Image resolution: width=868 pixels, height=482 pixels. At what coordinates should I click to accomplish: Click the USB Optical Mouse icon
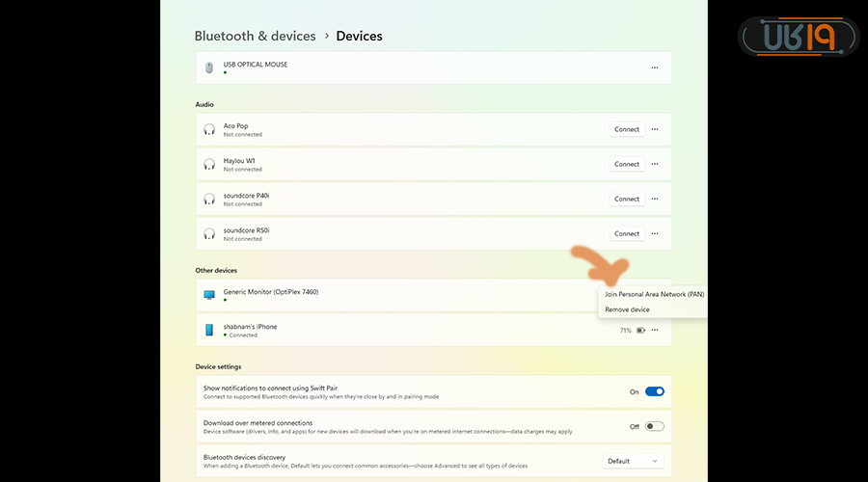pyautogui.click(x=209, y=67)
